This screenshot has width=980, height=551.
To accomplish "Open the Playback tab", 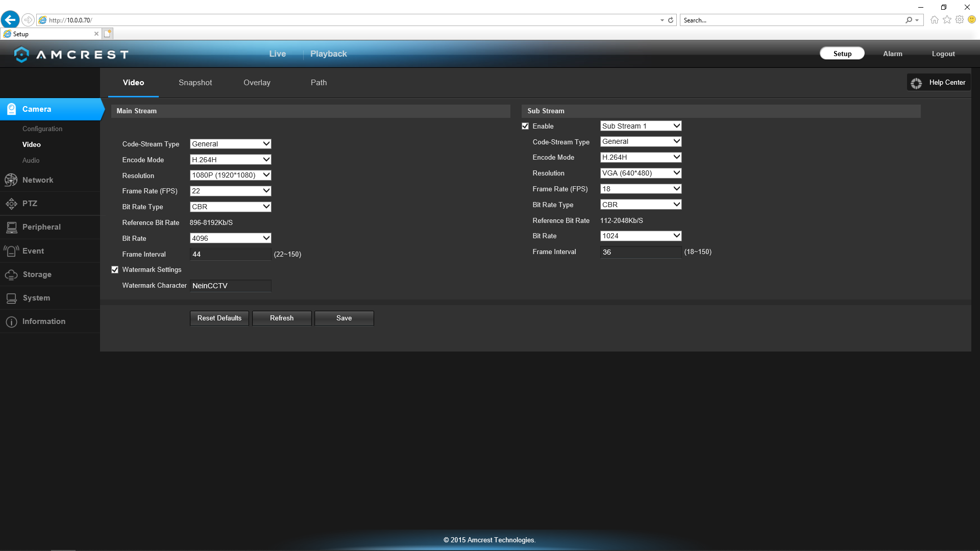I will pos(328,54).
